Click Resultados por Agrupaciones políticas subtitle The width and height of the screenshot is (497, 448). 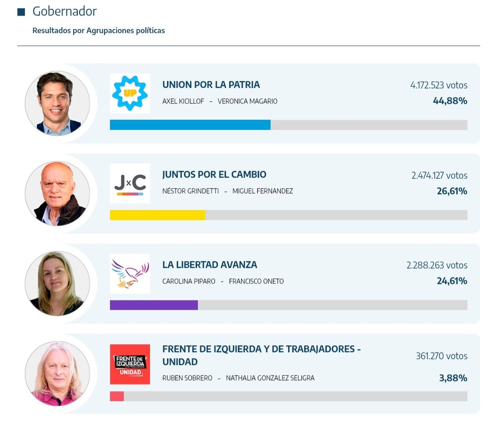(x=99, y=31)
